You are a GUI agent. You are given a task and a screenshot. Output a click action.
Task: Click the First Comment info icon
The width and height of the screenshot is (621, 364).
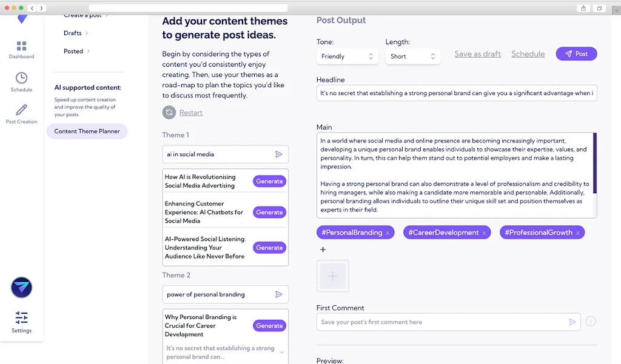(591, 322)
